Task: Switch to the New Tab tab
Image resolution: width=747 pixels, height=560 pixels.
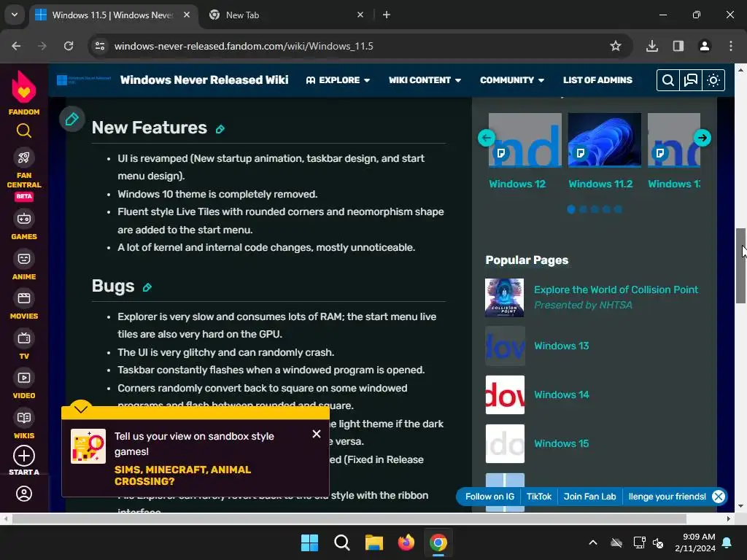Action: click(286, 15)
